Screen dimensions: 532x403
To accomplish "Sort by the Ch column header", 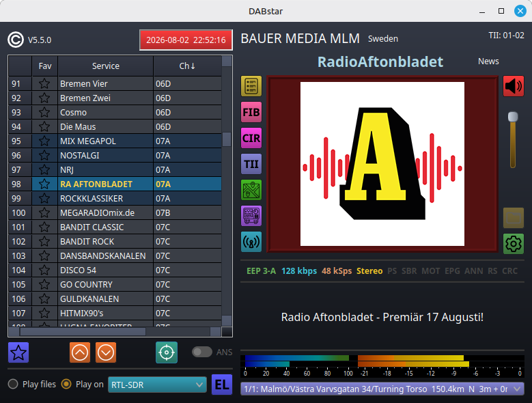I will tap(187, 66).
